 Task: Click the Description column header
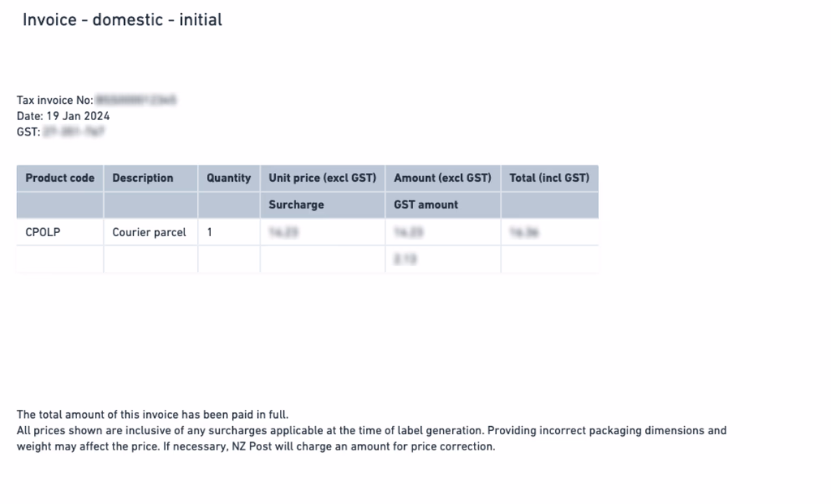tap(151, 178)
